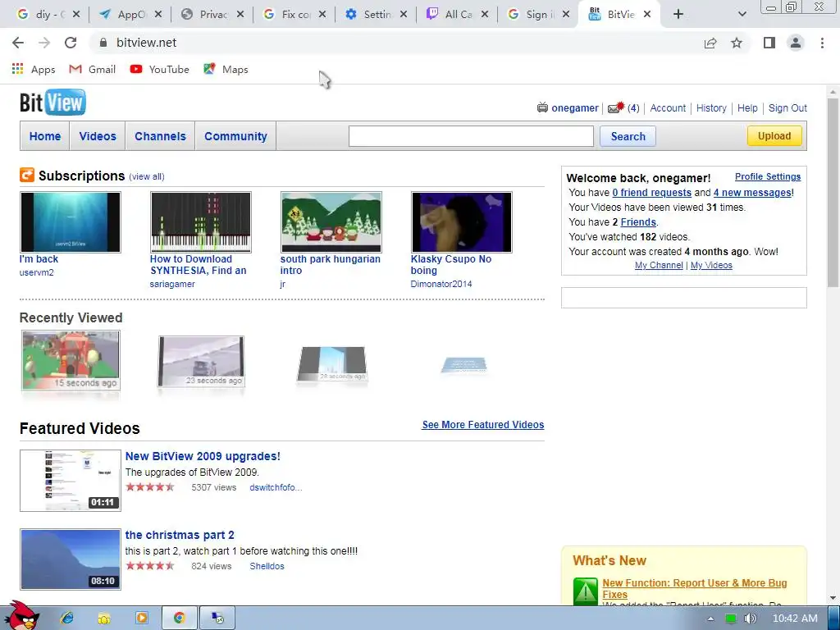Click the BitView logo
Viewport: 840px width, 630px height.
(52, 103)
